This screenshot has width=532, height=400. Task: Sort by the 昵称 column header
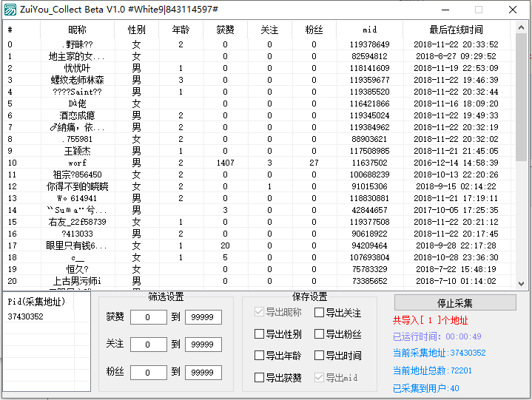tap(78, 30)
